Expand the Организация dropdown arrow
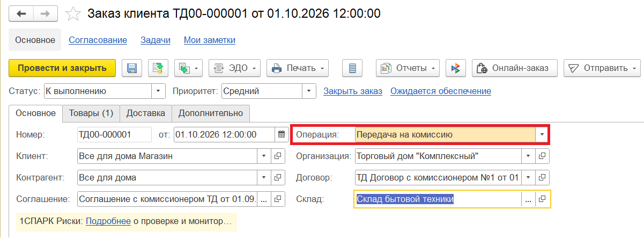Viewport: 644px width, 238px height. tap(528, 156)
